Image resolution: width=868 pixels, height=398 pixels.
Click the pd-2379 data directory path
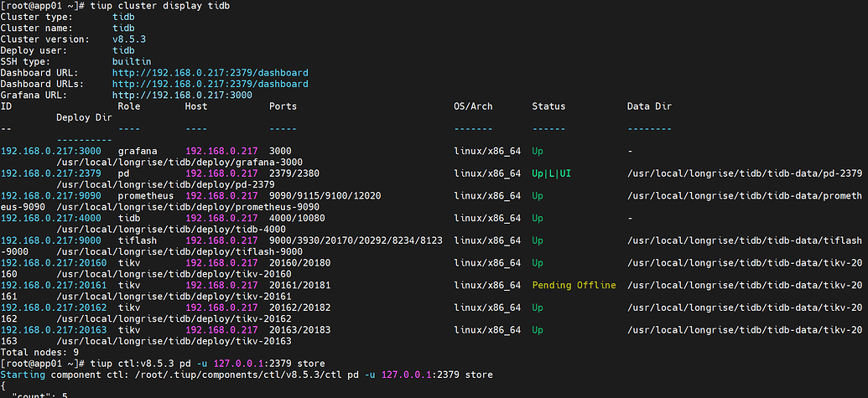pos(744,173)
